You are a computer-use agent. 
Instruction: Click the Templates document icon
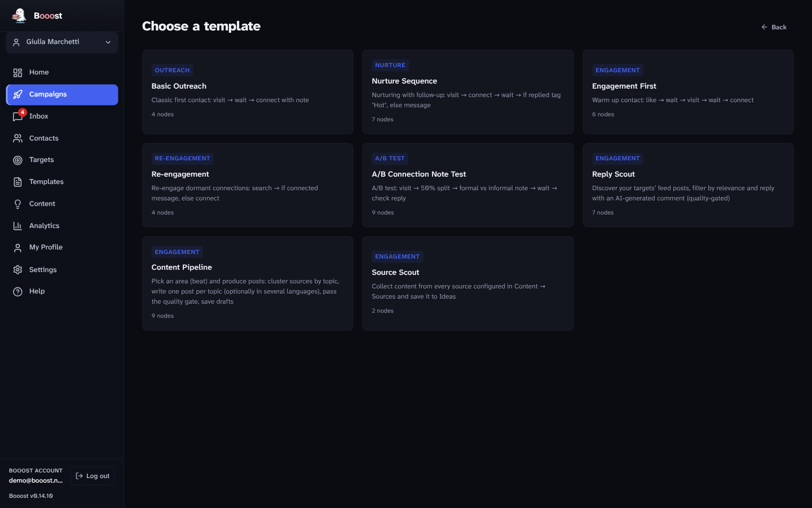pos(17,182)
